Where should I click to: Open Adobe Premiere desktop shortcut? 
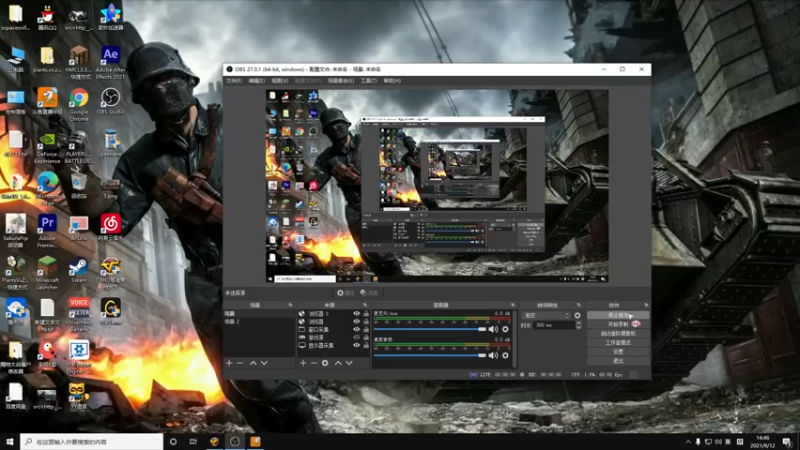coord(47,230)
